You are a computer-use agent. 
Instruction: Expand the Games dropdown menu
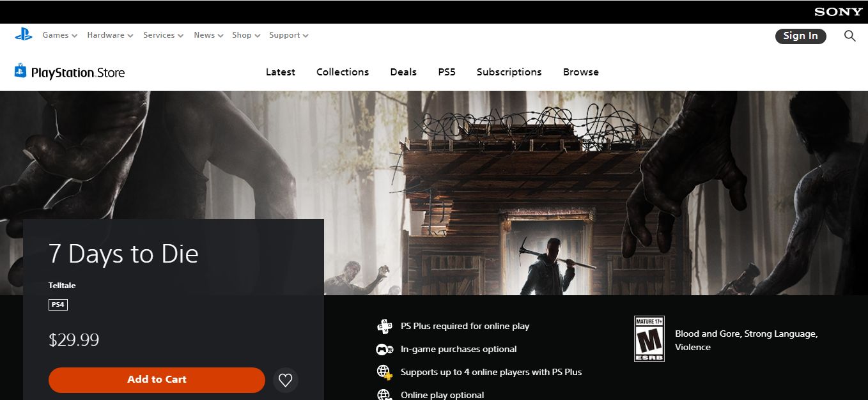click(x=60, y=35)
